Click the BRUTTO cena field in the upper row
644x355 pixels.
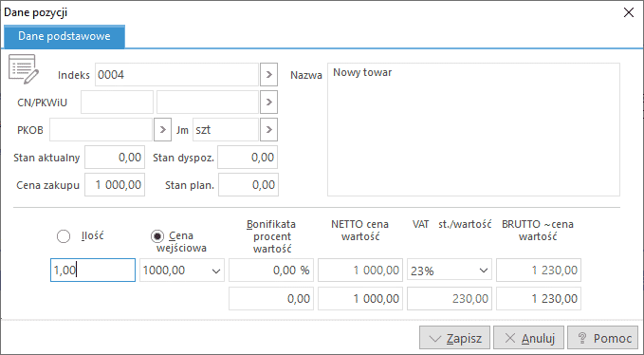click(539, 270)
